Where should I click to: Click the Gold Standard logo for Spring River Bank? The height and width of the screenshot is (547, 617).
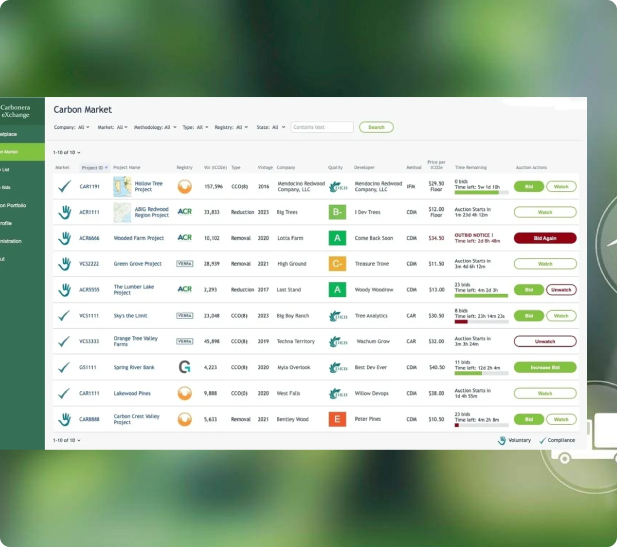pos(184,367)
